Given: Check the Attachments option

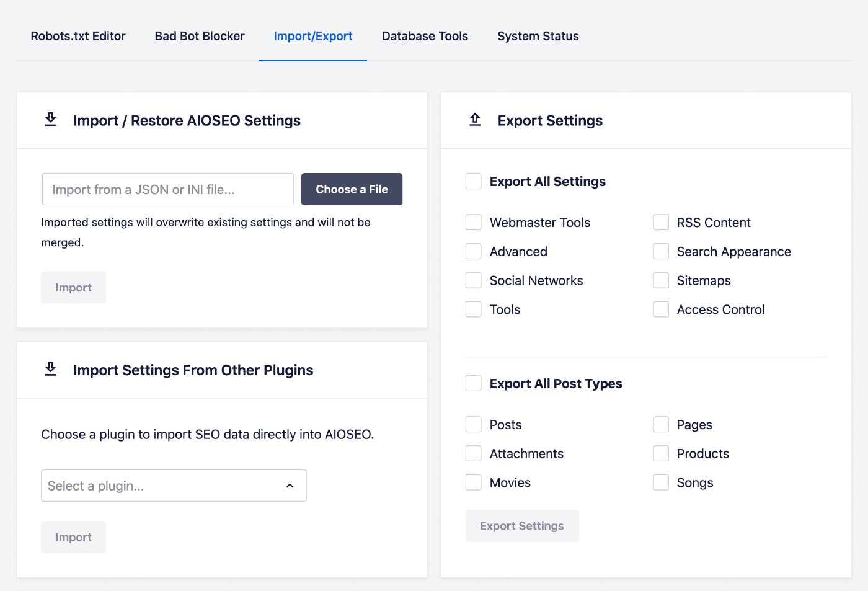Looking at the screenshot, I should tap(474, 453).
